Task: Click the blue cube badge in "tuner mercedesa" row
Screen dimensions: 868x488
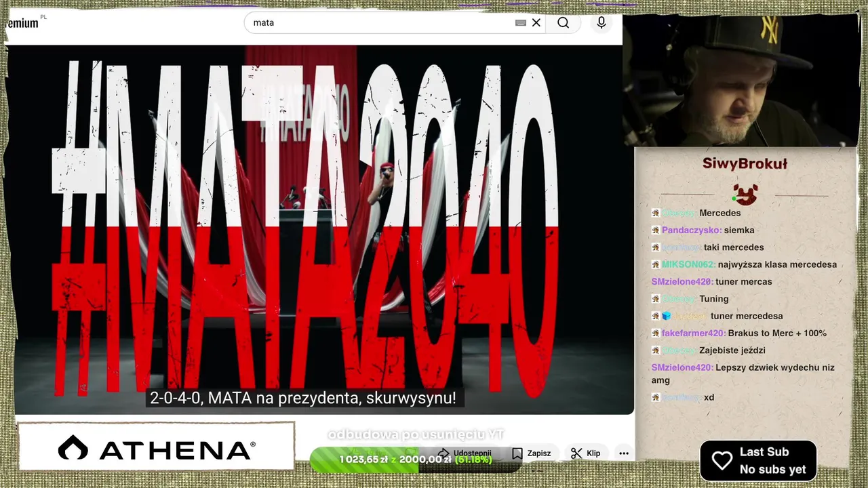Action: tap(667, 316)
